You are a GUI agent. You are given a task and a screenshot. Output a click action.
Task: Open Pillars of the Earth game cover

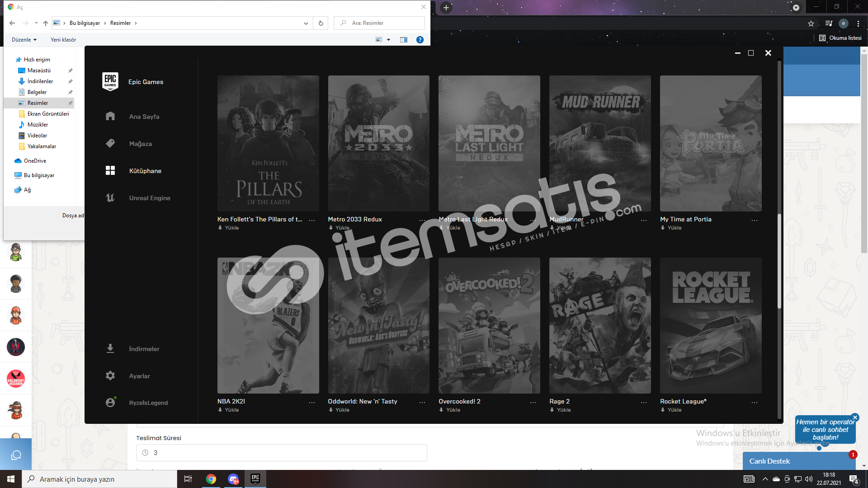coord(268,143)
